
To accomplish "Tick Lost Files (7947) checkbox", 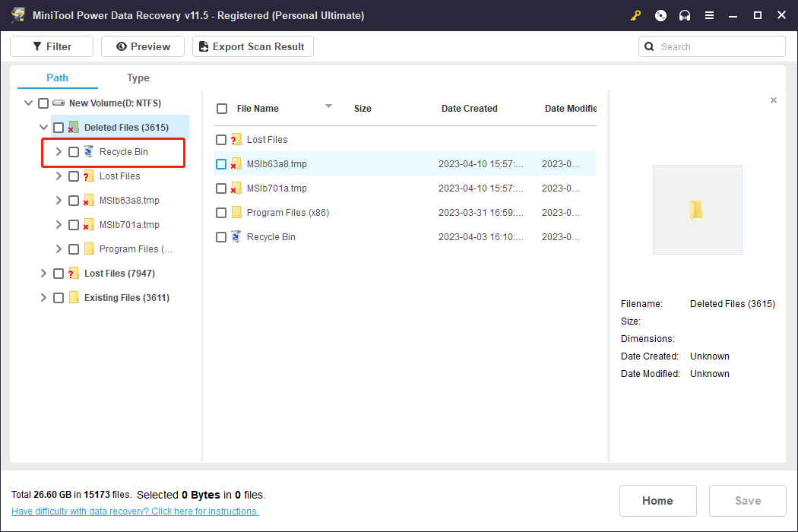I will pos(59,274).
